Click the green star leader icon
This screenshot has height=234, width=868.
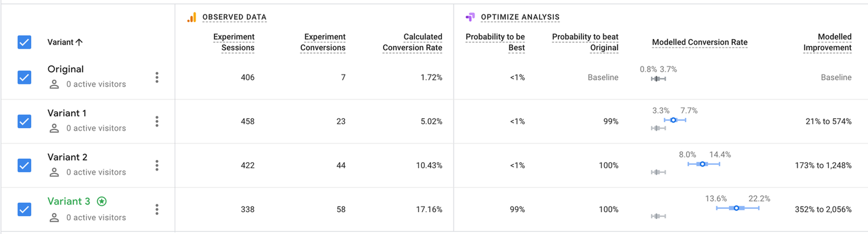[x=102, y=201]
